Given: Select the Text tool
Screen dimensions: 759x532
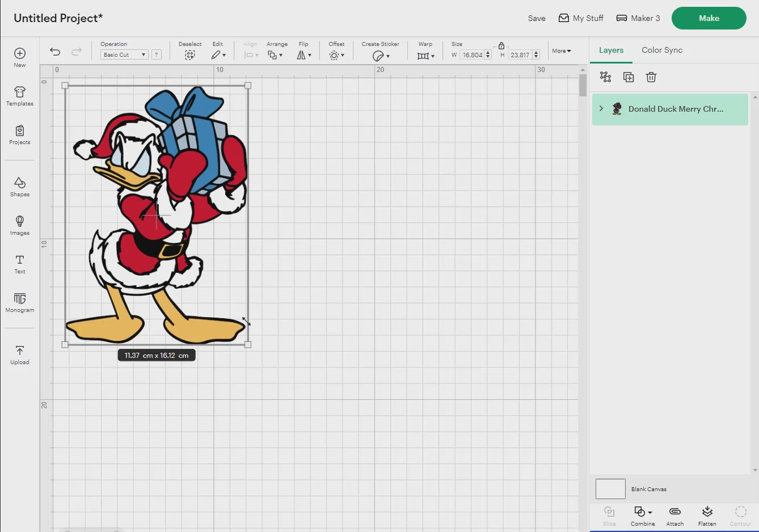Looking at the screenshot, I should [x=20, y=264].
